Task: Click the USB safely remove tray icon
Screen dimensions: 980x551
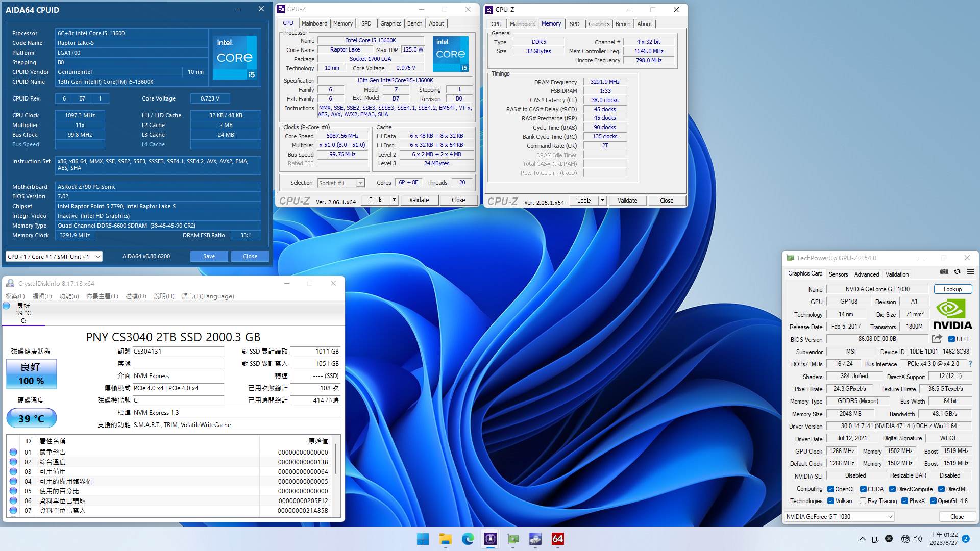Action: tap(875, 539)
